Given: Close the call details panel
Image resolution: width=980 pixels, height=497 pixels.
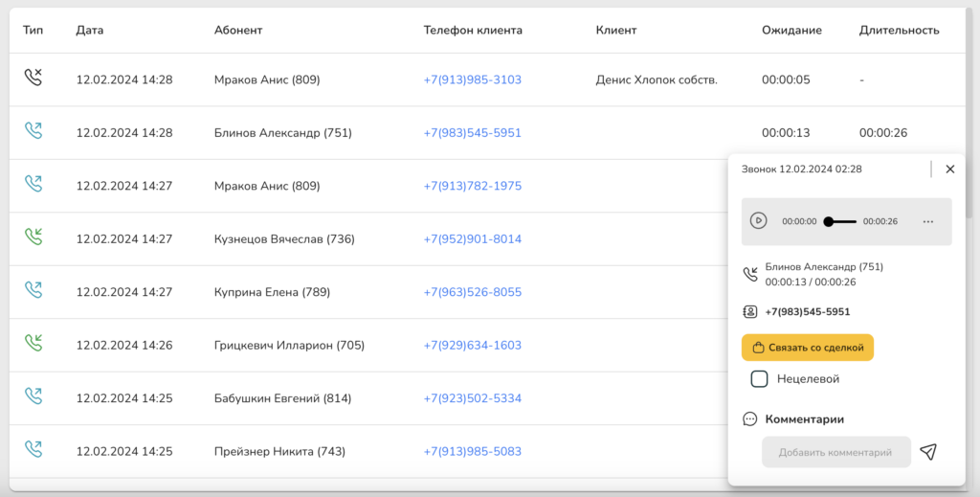Looking at the screenshot, I should coord(949,169).
